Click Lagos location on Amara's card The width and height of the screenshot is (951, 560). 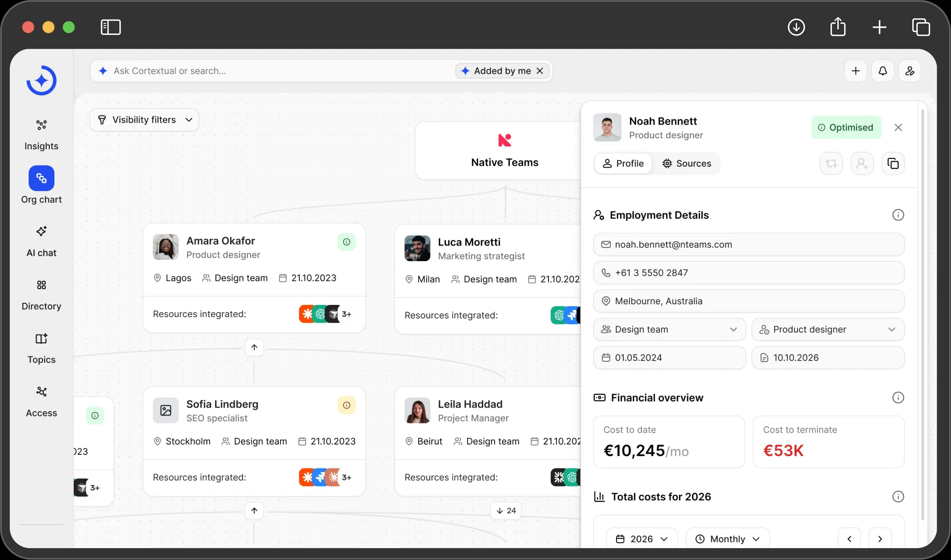point(172,278)
